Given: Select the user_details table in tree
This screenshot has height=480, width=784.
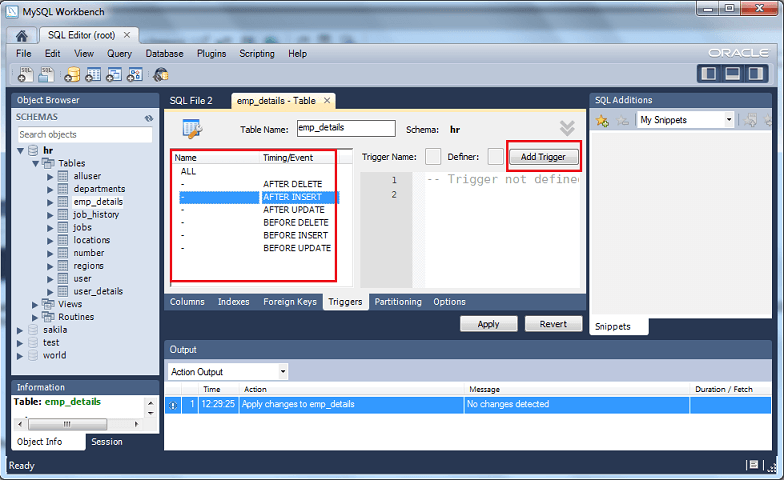Looking at the screenshot, I should (98, 291).
